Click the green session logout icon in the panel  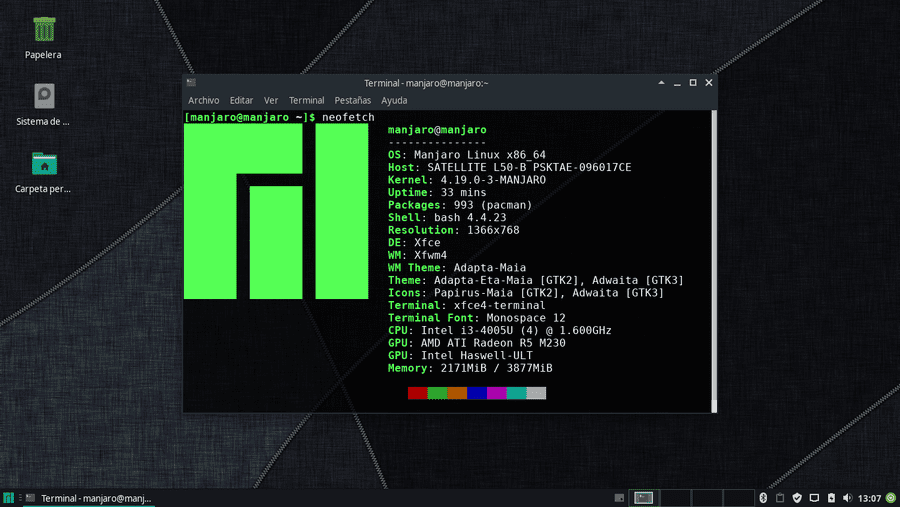tap(890, 498)
